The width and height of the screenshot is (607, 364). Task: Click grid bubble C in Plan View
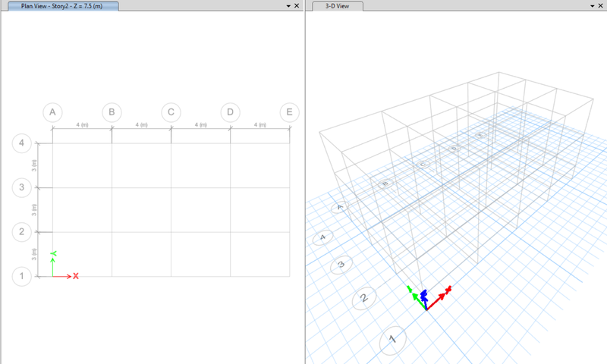point(171,112)
